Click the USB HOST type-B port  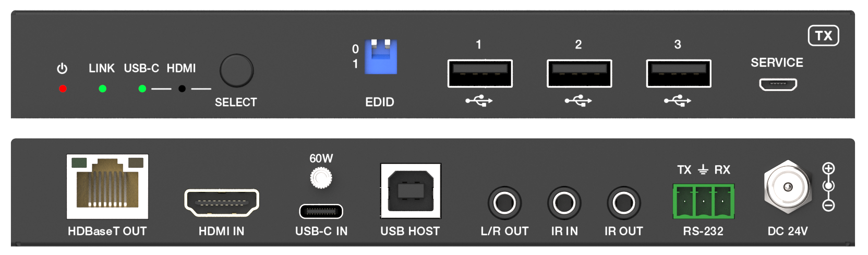click(x=411, y=191)
